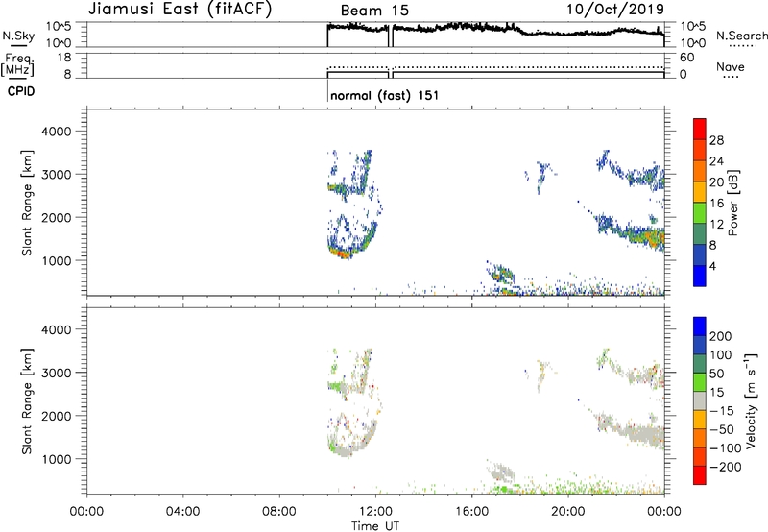Viewport: 768px width, 532px height.
Task: Click the dark blue bottom power swatch
Action: coord(700,276)
